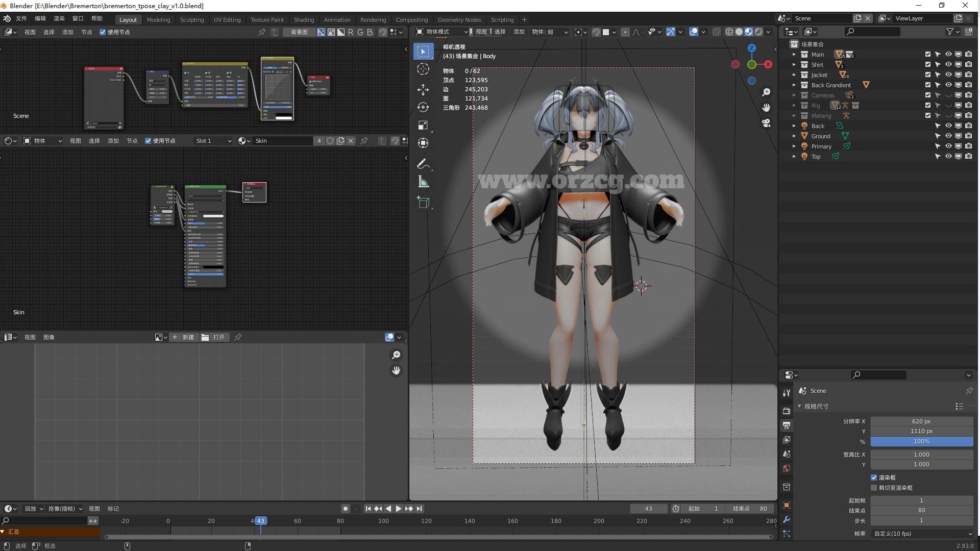
Task: Open the Modifiers properties wrench tab
Action: (x=787, y=519)
